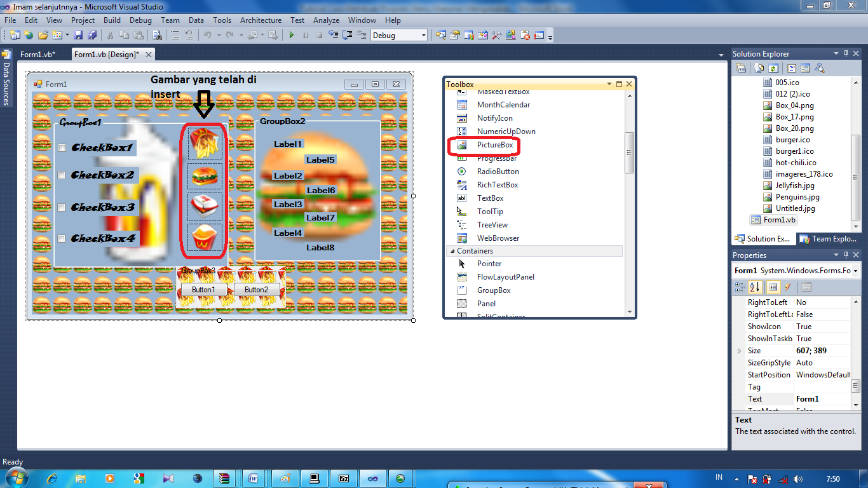This screenshot has height=488, width=868.
Task: Open the Project menu
Action: 83,20
